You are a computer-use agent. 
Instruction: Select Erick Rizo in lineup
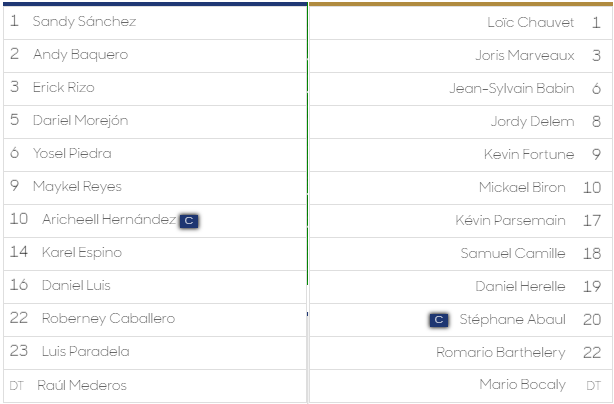(155, 89)
